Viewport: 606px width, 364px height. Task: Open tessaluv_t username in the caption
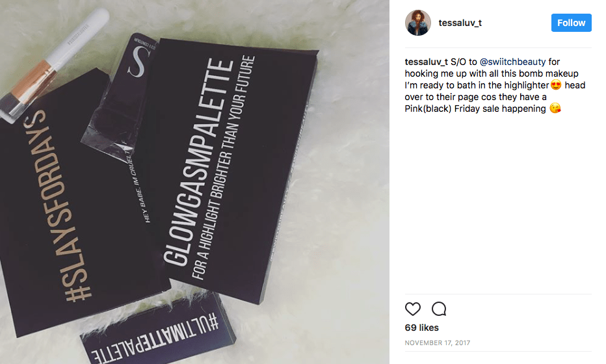click(x=427, y=62)
